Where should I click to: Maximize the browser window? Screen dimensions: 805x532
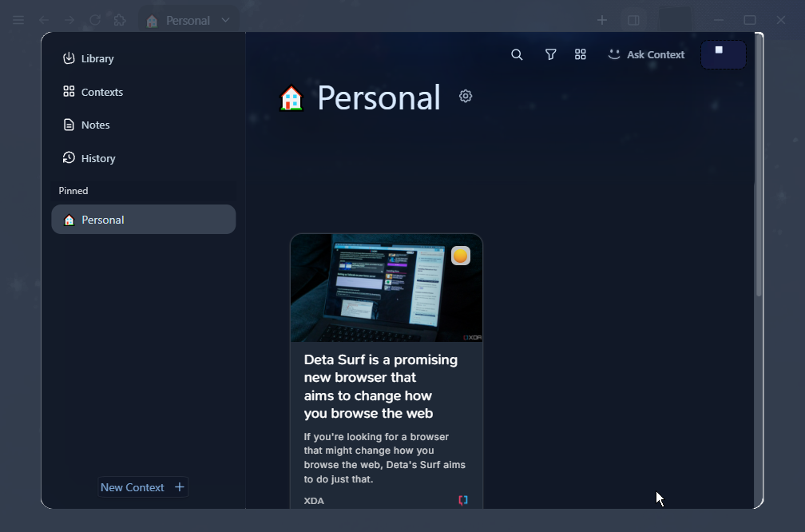click(750, 20)
